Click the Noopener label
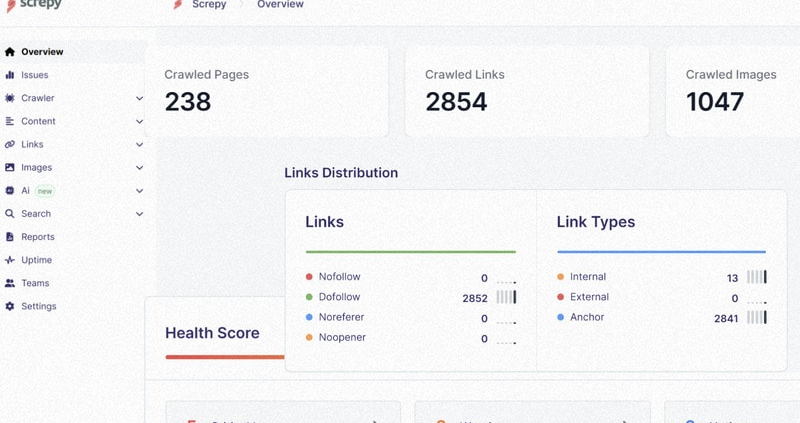The height and width of the screenshot is (423, 800). (x=342, y=337)
